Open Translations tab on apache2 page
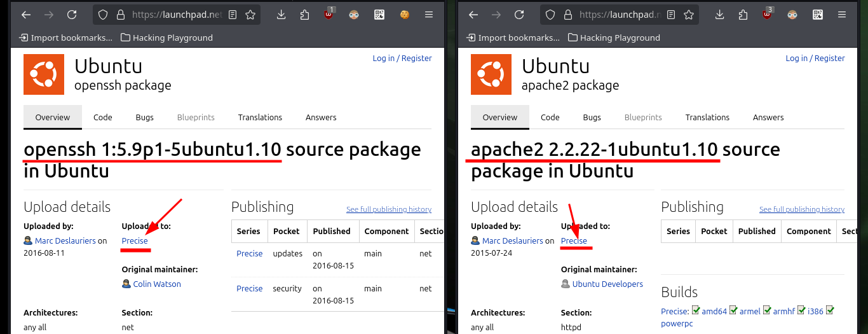Viewport: 868px width, 334px height. click(x=707, y=117)
